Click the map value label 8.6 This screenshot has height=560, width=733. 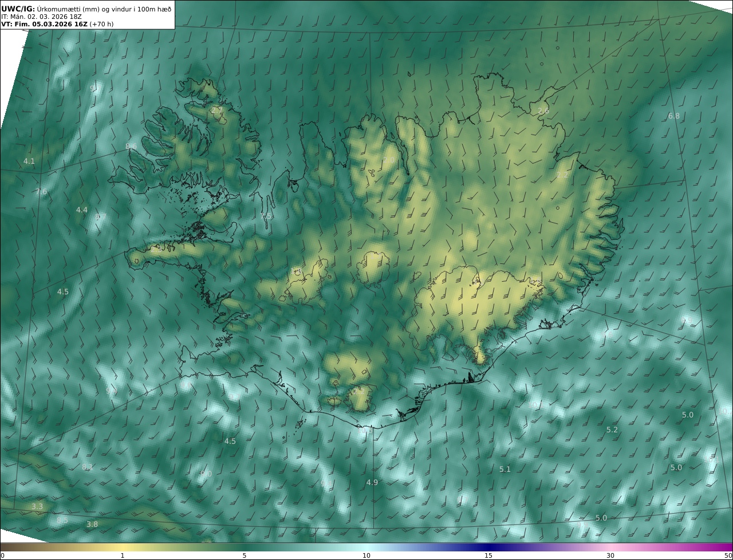point(131,147)
